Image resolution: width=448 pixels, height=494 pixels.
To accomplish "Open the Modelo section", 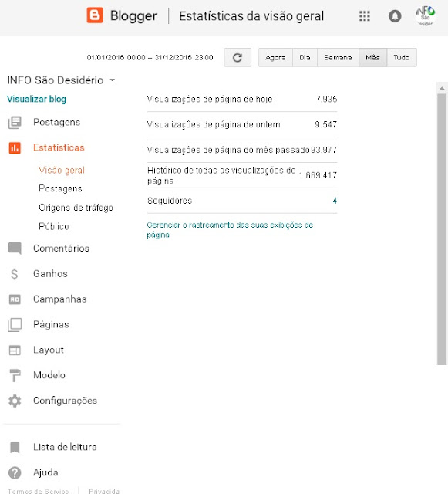I will pos(49,375).
